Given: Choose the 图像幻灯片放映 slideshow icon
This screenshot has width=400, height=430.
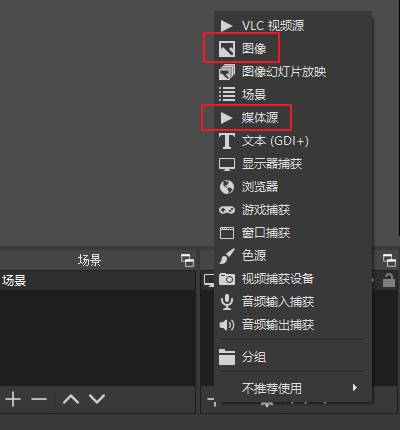Looking at the screenshot, I should 227,72.
